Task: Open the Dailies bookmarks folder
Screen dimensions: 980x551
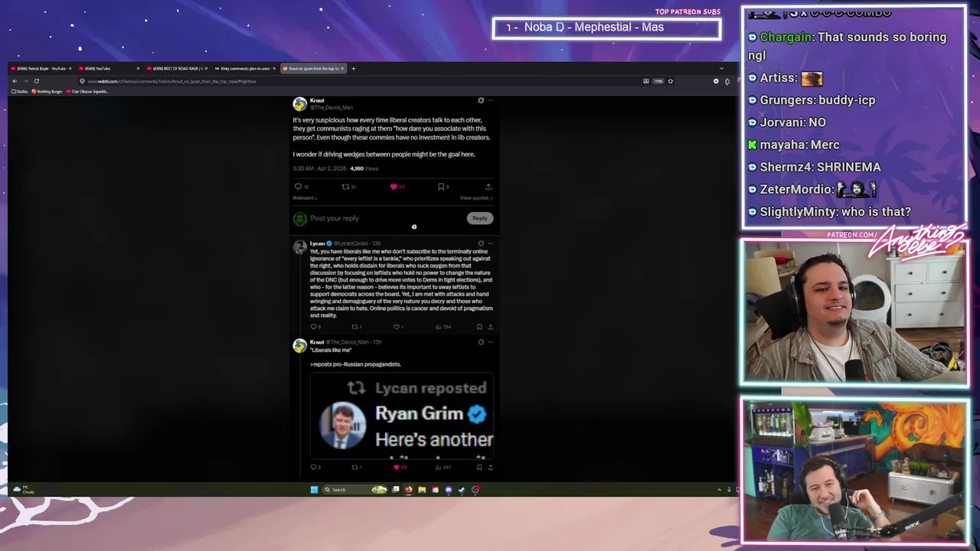Action: point(20,92)
